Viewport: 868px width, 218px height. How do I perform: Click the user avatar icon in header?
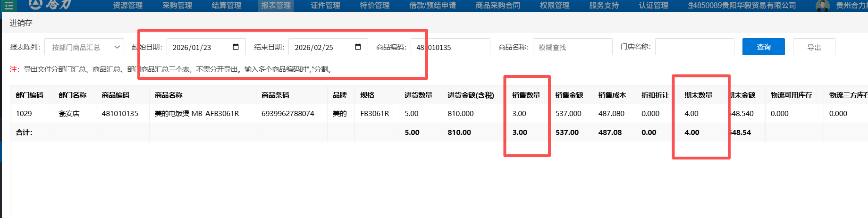click(822, 6)
